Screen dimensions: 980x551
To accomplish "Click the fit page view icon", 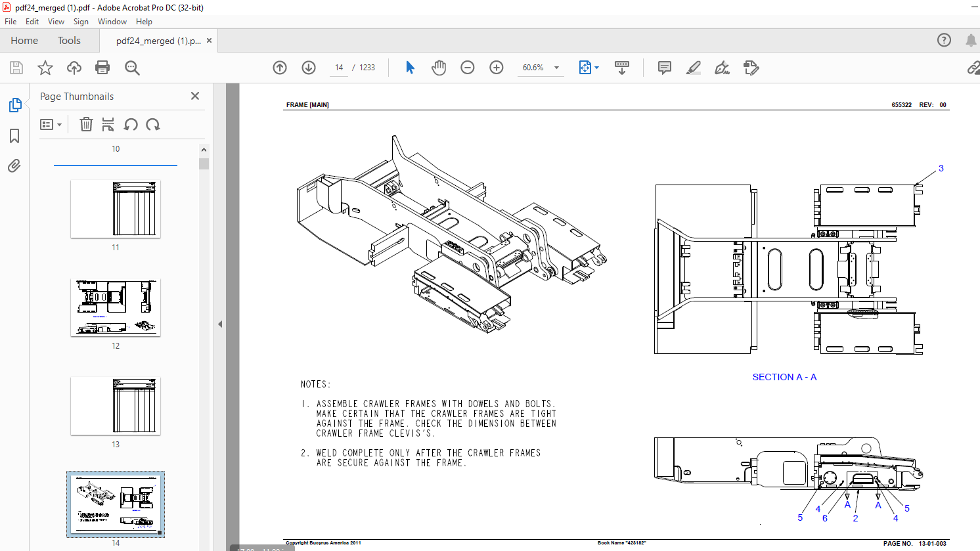I will [x=585, y=68].
